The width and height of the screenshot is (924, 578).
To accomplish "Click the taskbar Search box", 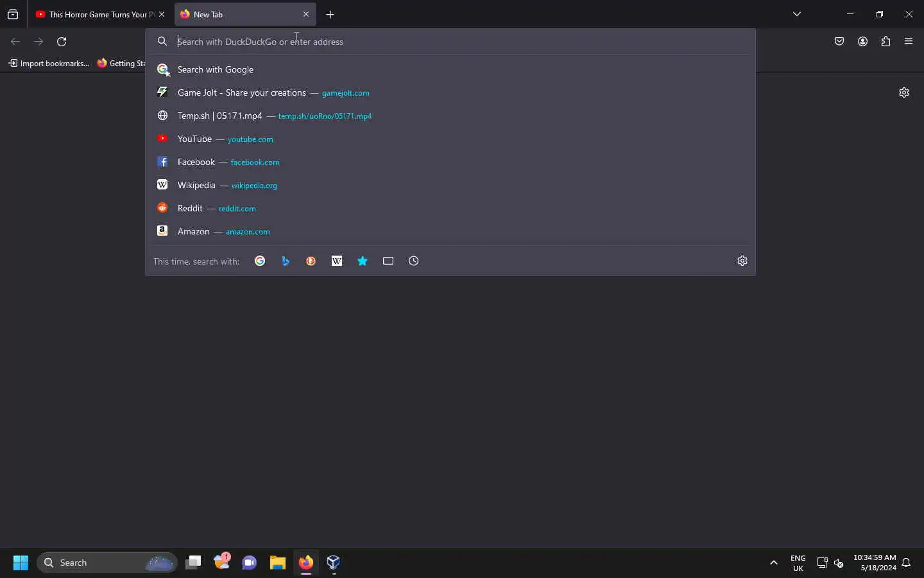I will click(x=108, y=563).
